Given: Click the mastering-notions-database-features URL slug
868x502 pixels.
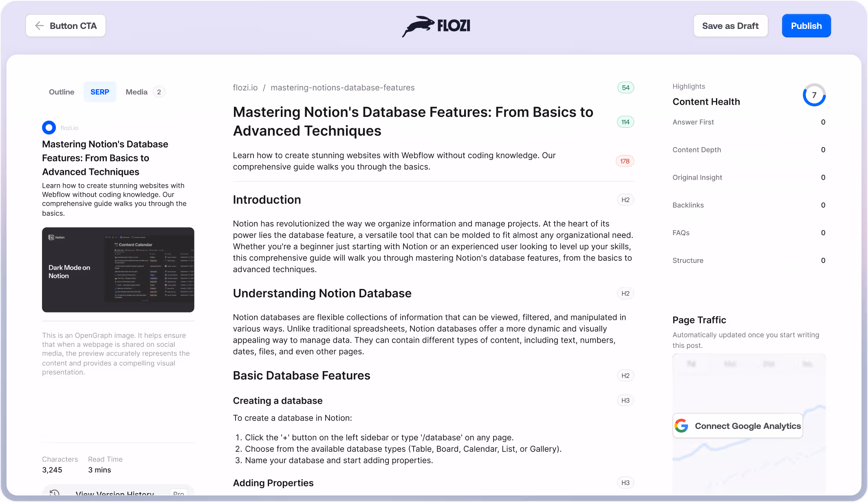Looking at the screenshot, I should click(343, 88).
